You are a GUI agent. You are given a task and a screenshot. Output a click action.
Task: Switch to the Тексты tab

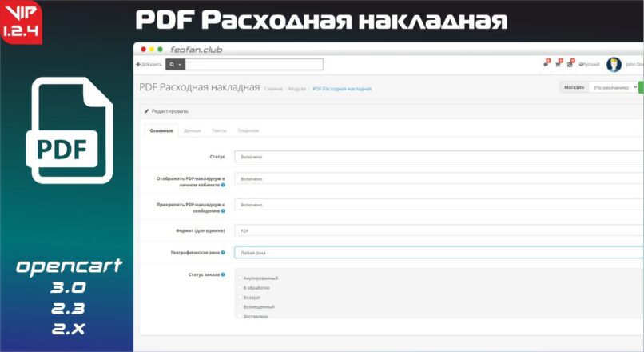pos(219,130)
